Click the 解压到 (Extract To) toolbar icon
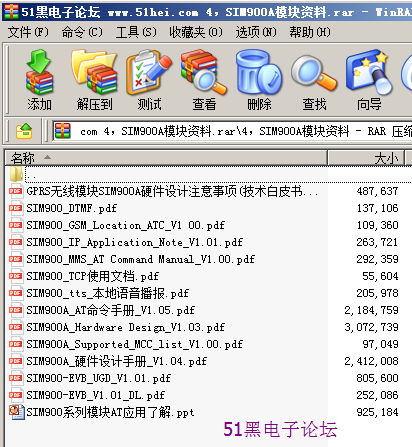This screenshot has width=412, height=447. click(x=94, y=81)
